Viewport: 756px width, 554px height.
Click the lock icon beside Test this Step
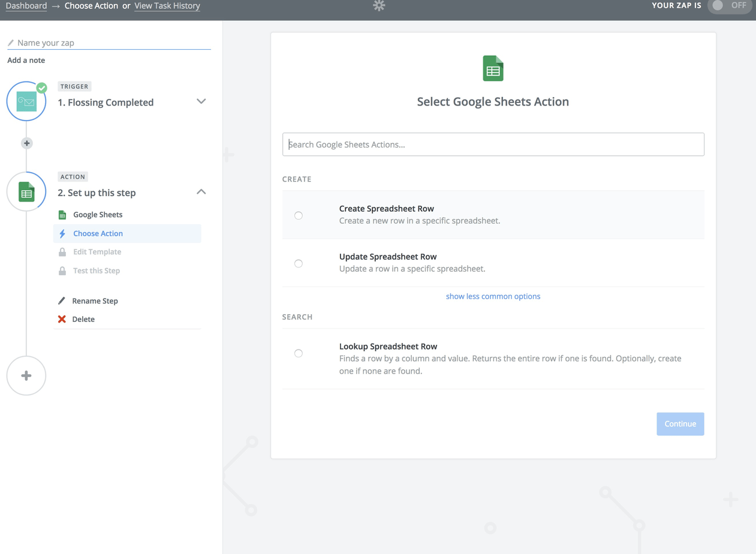coord(62,270)
